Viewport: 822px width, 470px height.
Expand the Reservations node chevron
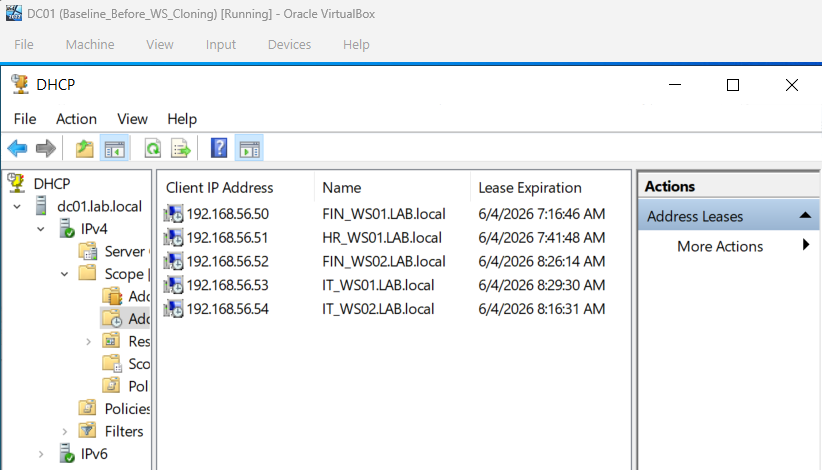(88, 342)
